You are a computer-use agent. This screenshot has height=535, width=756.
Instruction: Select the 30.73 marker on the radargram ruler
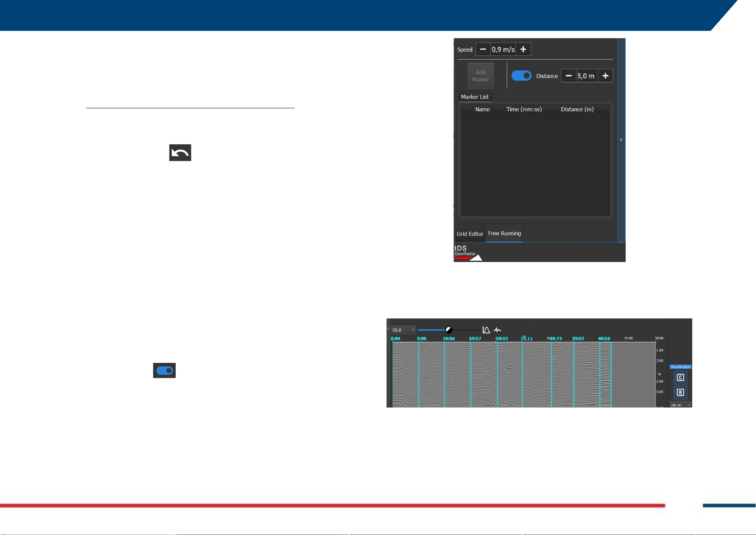[x=556, y=339]
